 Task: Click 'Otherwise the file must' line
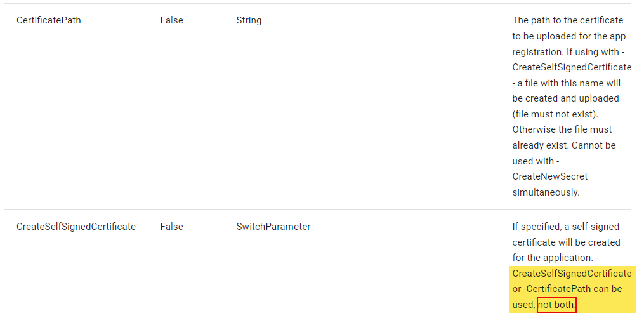coord(562,130)
